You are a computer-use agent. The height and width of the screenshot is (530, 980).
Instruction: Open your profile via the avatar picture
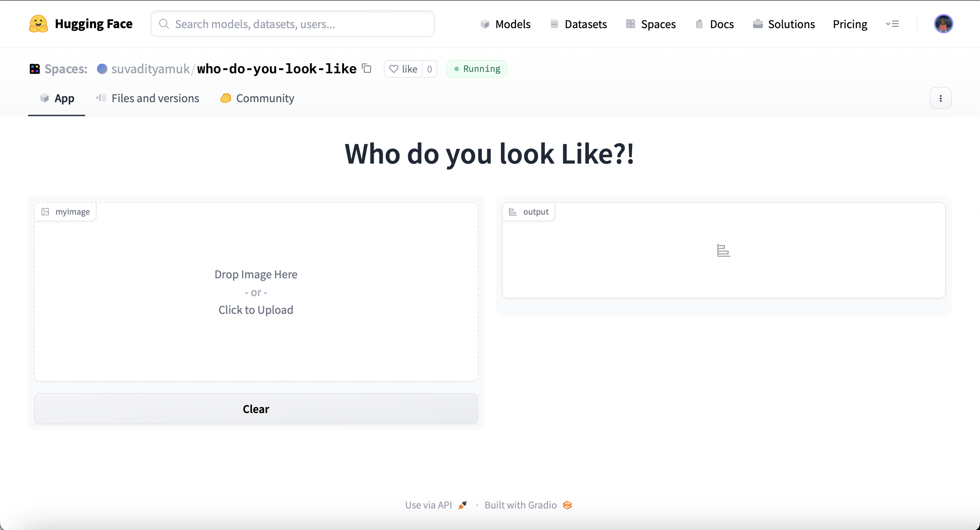pos(943,24)
